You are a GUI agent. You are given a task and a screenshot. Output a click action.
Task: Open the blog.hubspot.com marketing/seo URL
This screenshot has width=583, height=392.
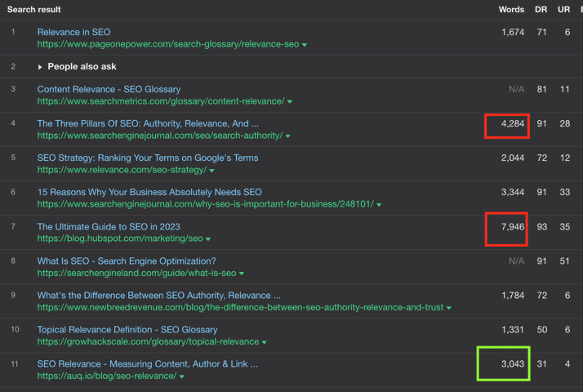[x=120, y=238]
